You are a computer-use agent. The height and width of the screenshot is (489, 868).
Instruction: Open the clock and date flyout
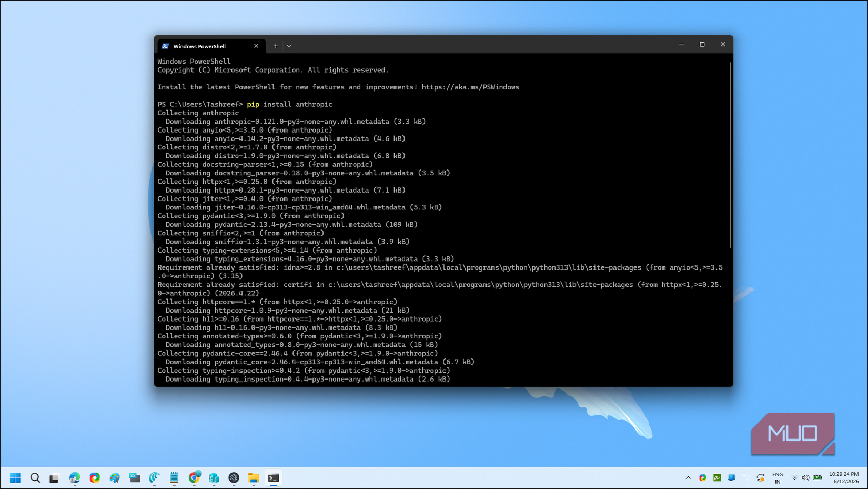(x=844, y=478)
